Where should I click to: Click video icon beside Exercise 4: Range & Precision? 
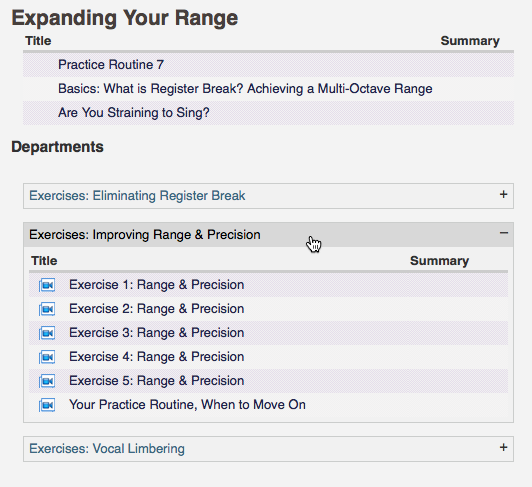point(47,357)
